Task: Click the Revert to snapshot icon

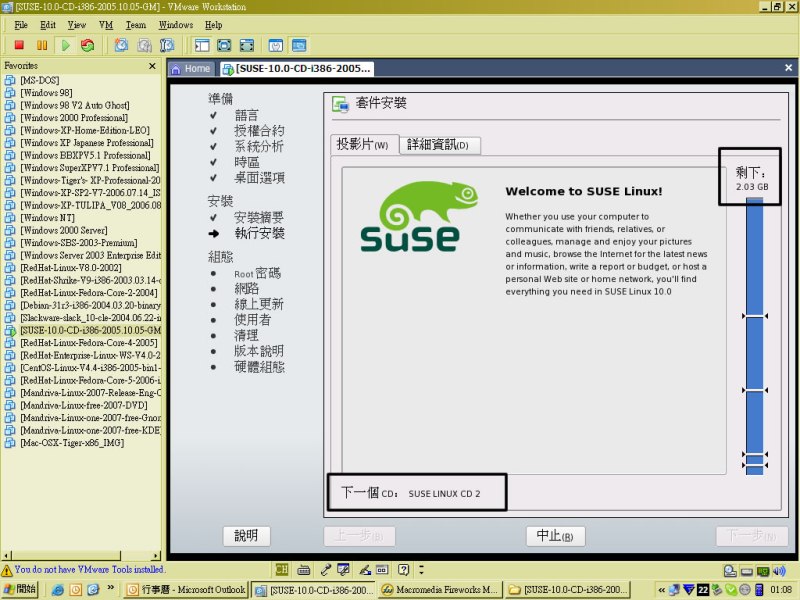Action: coord(144,45)
